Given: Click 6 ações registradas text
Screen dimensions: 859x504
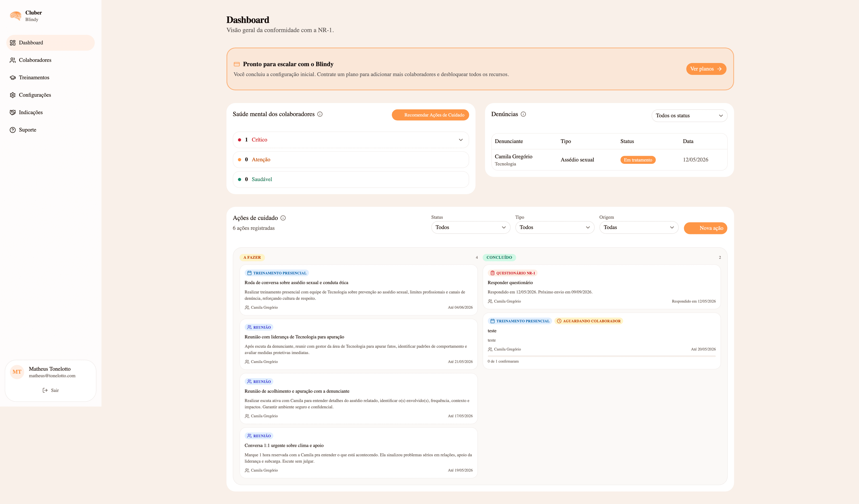Looking at the screenshot, I should pos(254,228).
